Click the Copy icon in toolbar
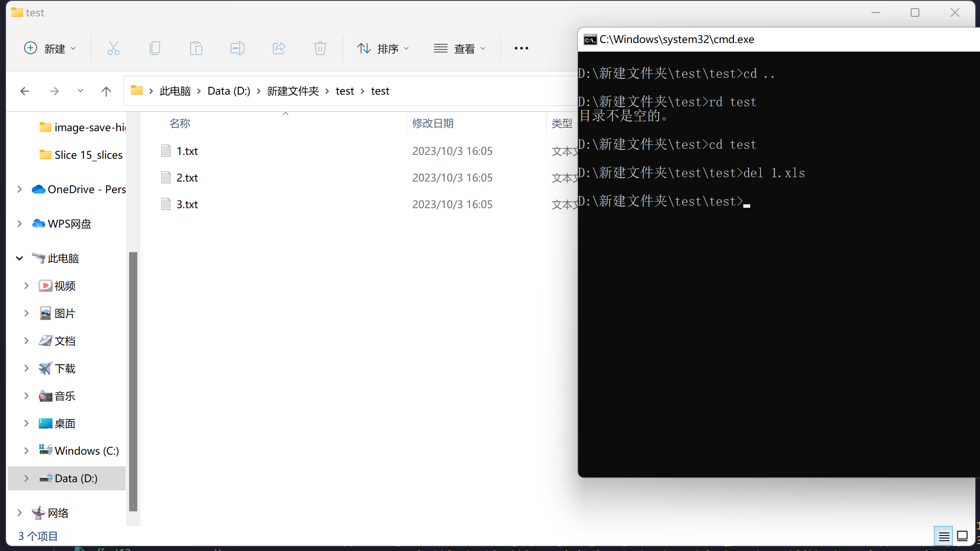 (x=155, y=48)
